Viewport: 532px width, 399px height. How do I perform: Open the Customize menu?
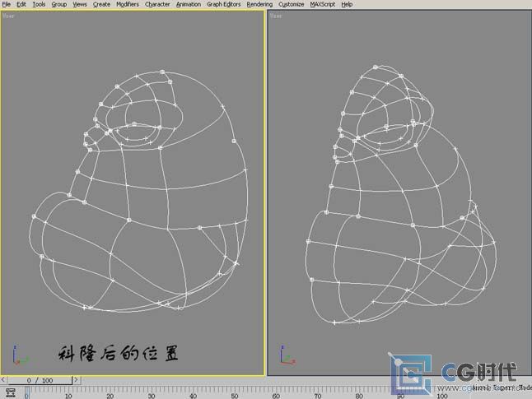tap(291, 4)
